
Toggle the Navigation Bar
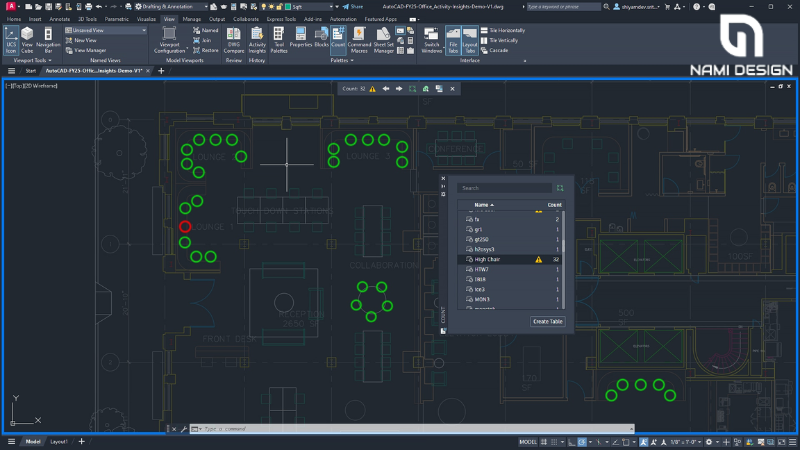[x=48, y=40]
